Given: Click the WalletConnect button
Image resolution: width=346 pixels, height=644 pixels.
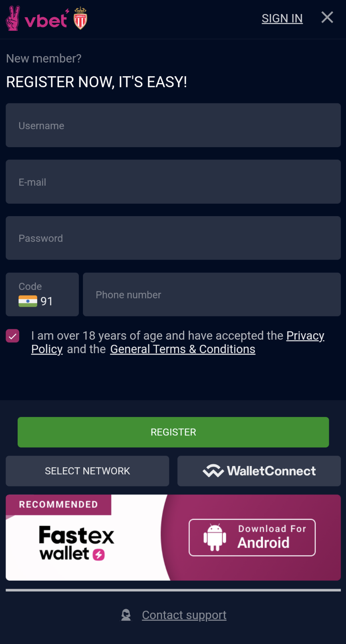Looking at the screenshot, I should coord(259,471).
